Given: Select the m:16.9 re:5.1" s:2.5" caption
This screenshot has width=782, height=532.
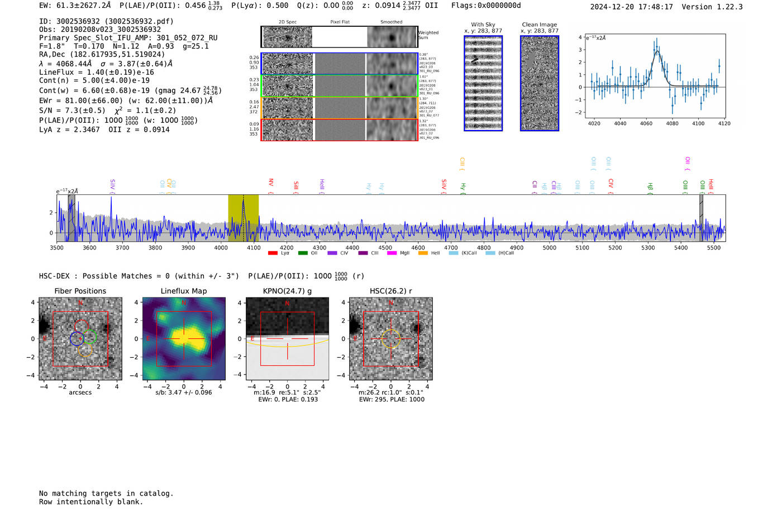Looking at the screenshot, I should coord(287,392).
